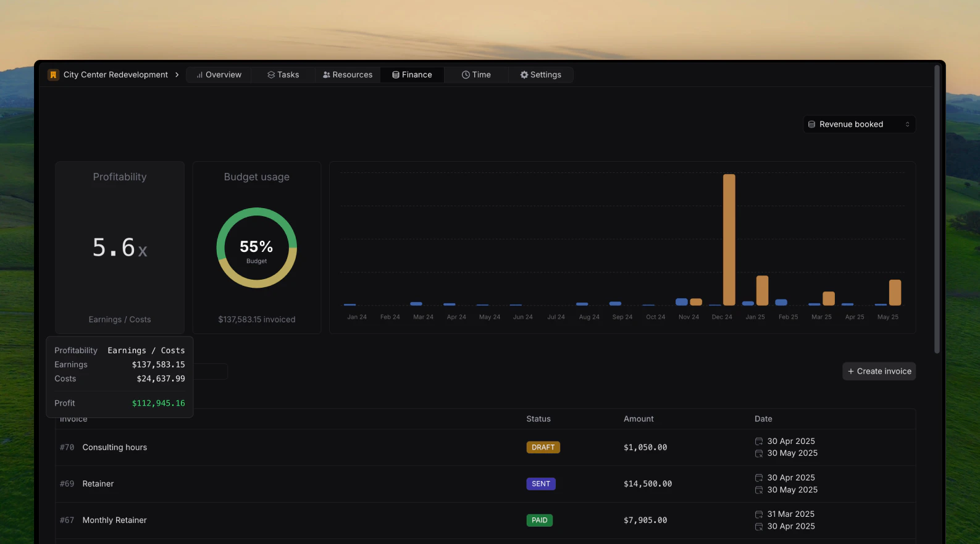980x544 pixels.
Task: Click the $14,500.00 amount
Action: click(648, 484)
